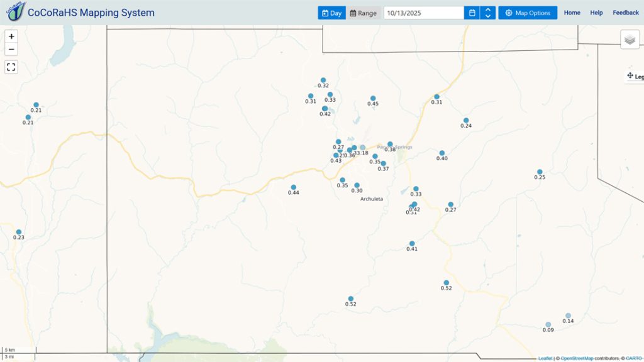Select the station marker reading 0.37

383,163
